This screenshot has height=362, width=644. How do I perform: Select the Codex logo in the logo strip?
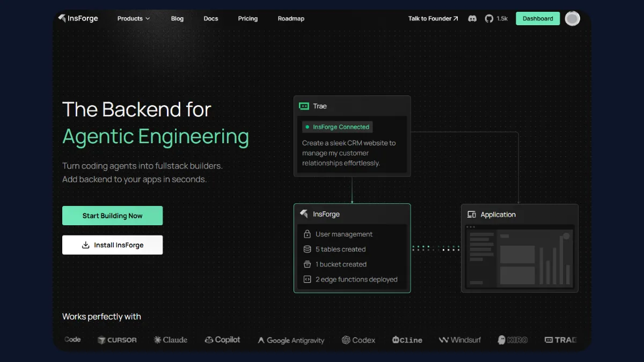[x=358, y=339]
